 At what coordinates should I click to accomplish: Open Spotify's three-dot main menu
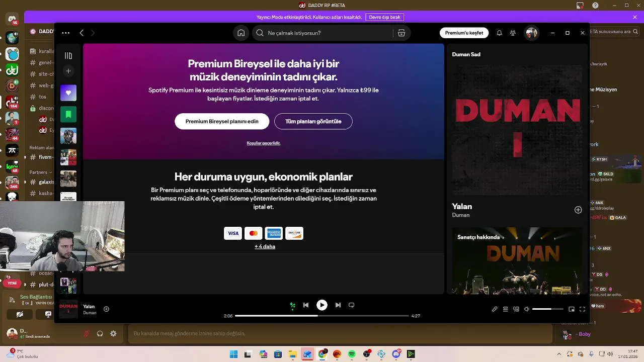(66, 33)
